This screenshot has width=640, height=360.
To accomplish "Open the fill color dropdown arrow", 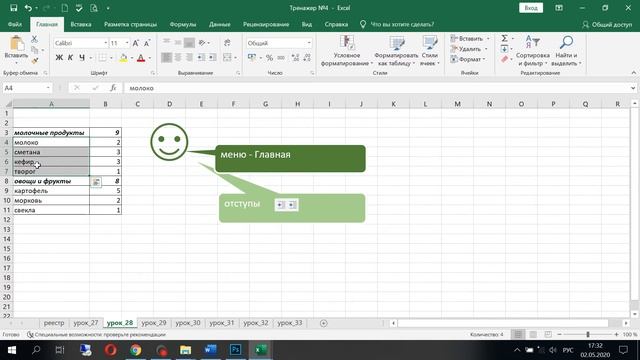I will coord(131,58).
